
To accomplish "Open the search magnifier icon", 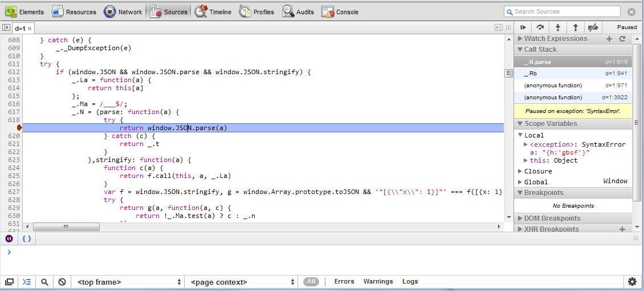I will pyautogui.click(x=45, y=282).
